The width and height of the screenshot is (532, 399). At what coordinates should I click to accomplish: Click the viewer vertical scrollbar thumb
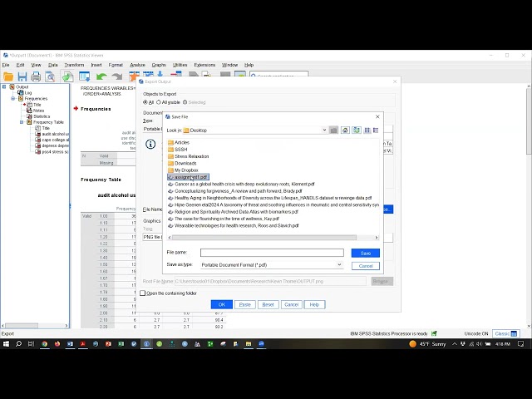[529, 121]
